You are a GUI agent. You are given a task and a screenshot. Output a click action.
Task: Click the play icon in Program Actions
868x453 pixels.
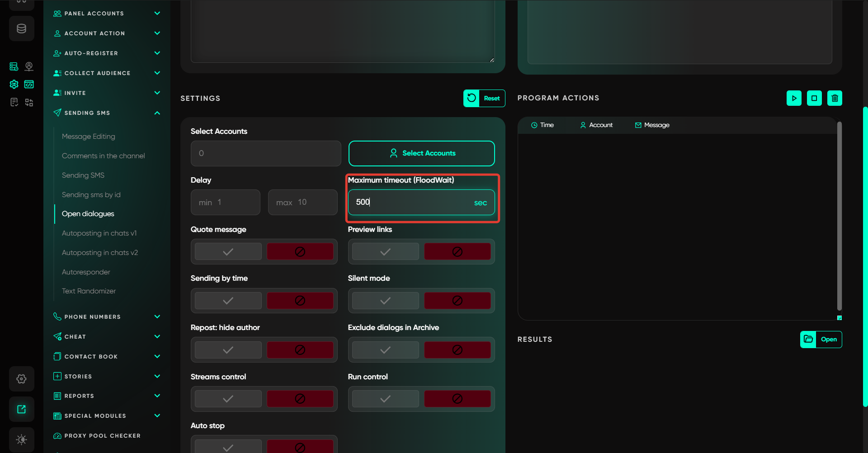coord(794,98)
